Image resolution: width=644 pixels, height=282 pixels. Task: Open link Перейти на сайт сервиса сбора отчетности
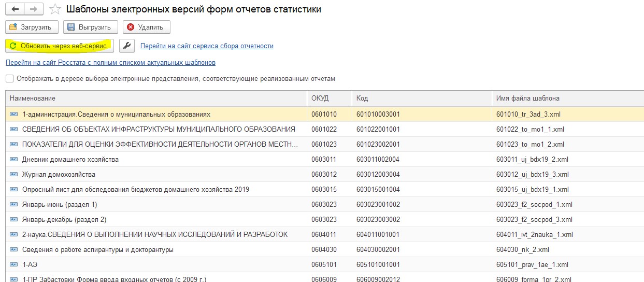207,46
